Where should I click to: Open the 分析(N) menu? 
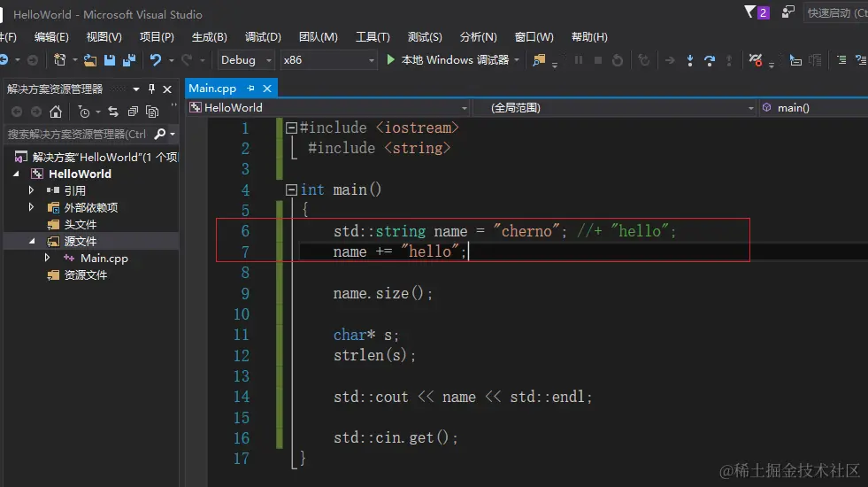pyautogui.click(x=479, y=37)
